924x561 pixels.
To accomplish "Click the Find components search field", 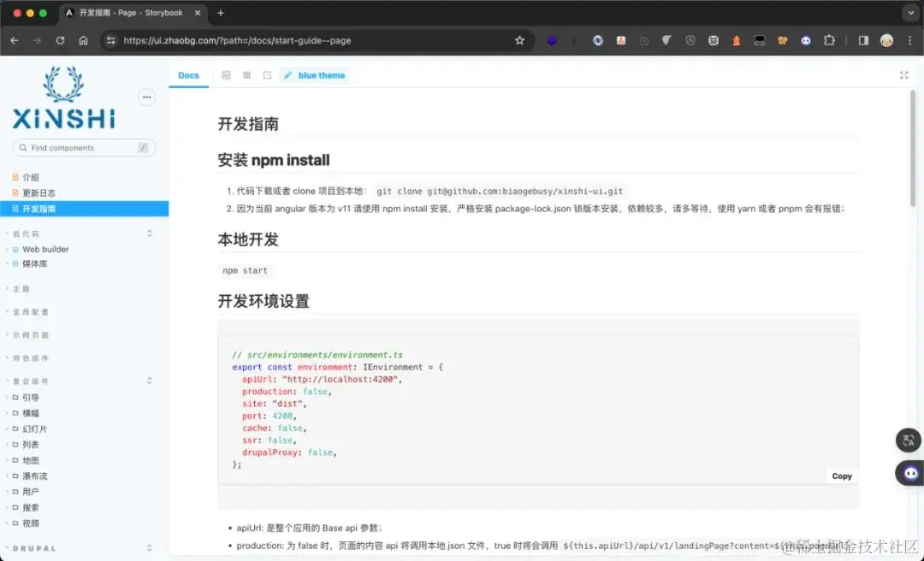I will tap(83, 147).
